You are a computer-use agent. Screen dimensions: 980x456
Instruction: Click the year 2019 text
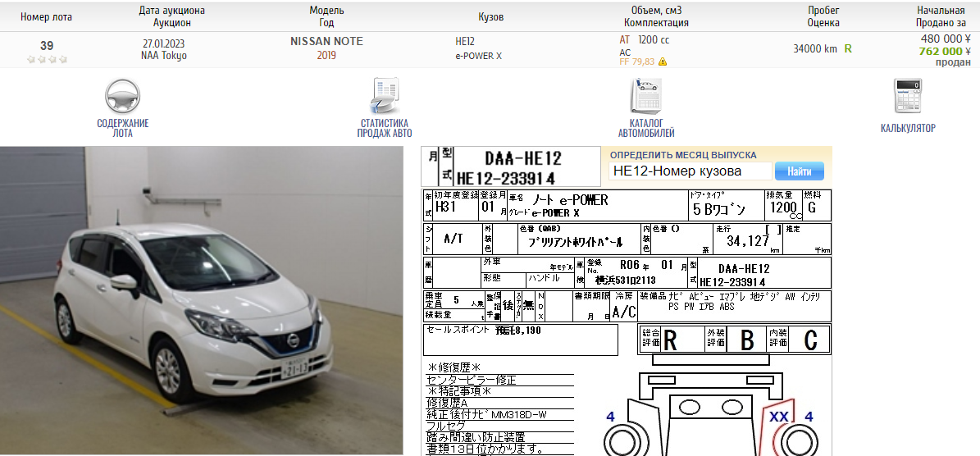click(326, 56)
